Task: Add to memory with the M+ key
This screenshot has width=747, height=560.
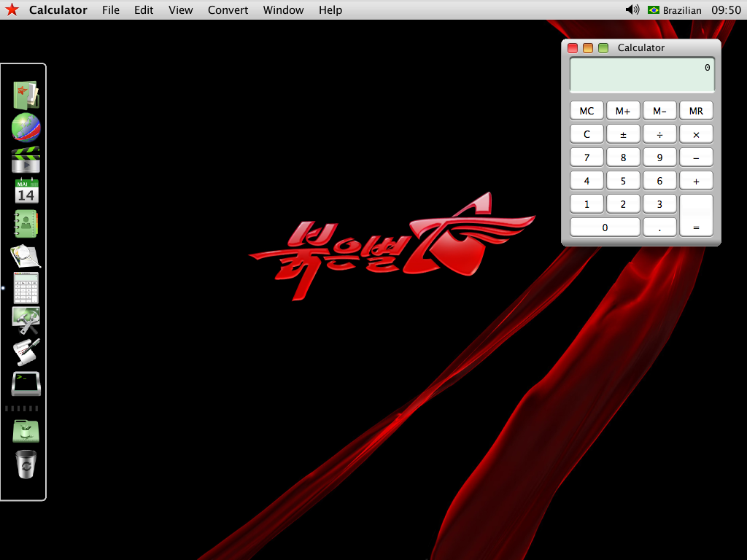Action: (623, 111)
